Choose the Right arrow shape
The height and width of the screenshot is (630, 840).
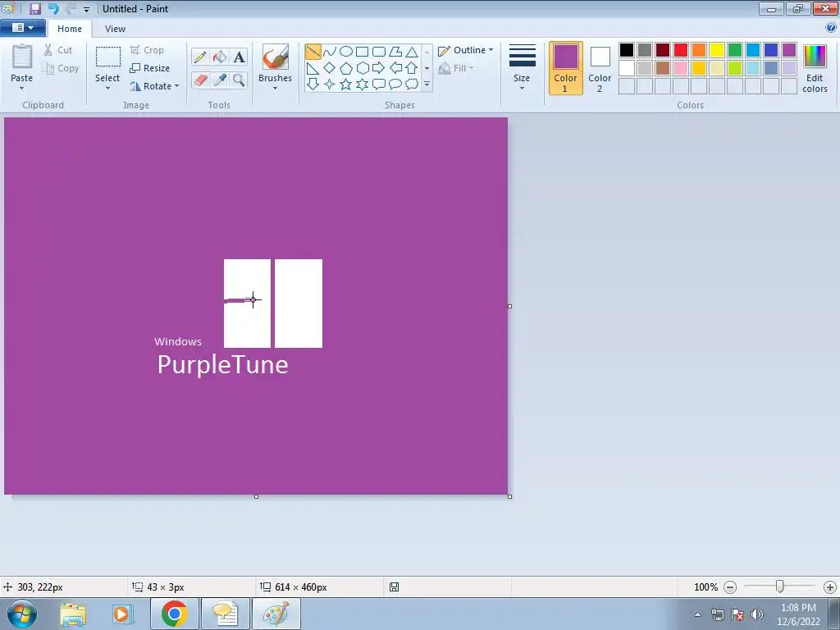click(379, 68)
